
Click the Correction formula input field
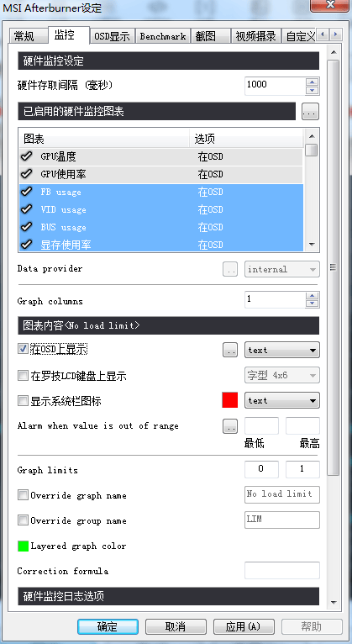click(281, 571)
